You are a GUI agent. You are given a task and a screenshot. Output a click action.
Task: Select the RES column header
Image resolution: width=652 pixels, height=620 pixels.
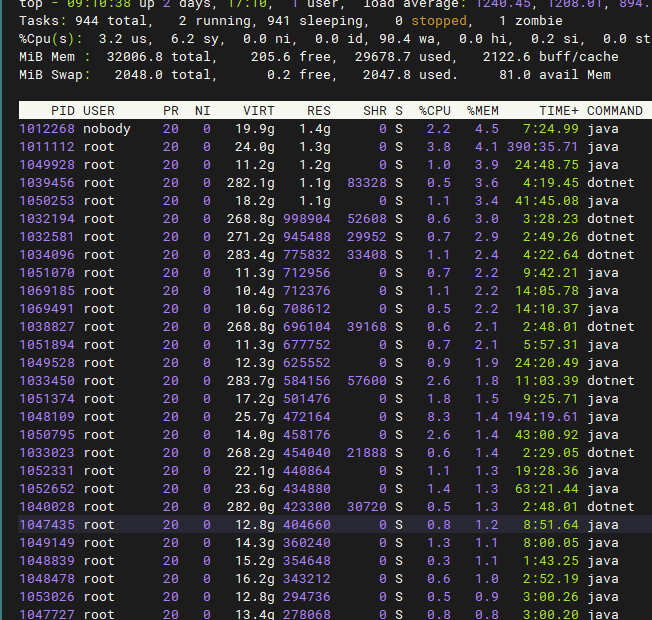(x=317, y=110)
